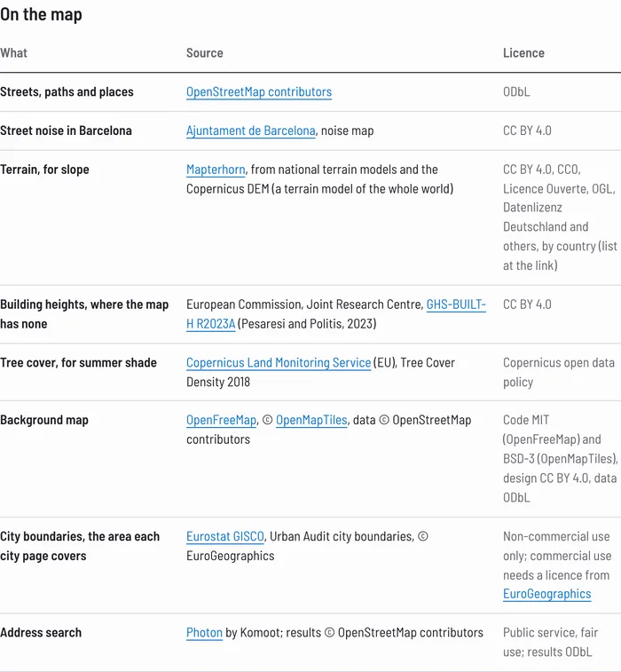Open the EuroGeographics licence link
621x672 pixels.
[x=546, y=594]
